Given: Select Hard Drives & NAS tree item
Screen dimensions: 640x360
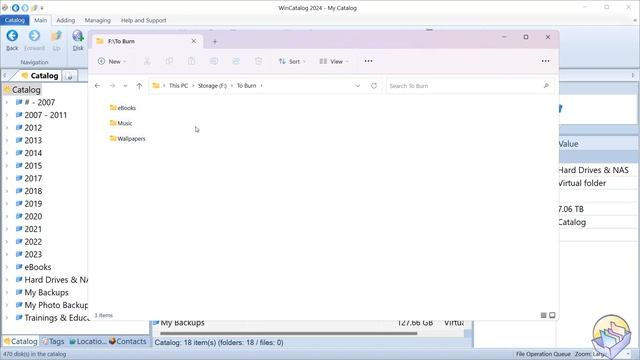Looking at the screenshot, I should (x=51, y=280).
